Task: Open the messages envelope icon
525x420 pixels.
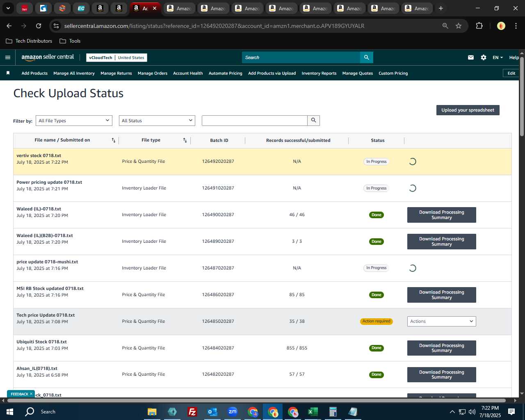Action: tap(471, 57)
